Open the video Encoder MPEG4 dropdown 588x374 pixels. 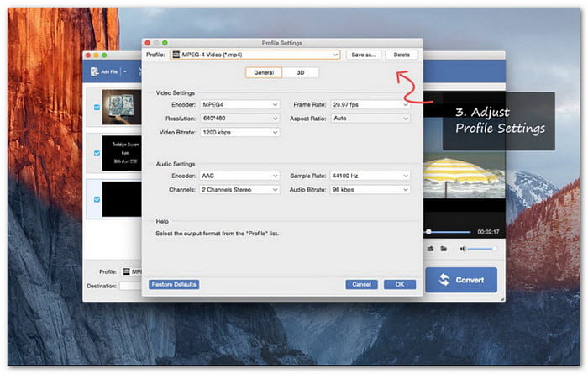point(239,105)
